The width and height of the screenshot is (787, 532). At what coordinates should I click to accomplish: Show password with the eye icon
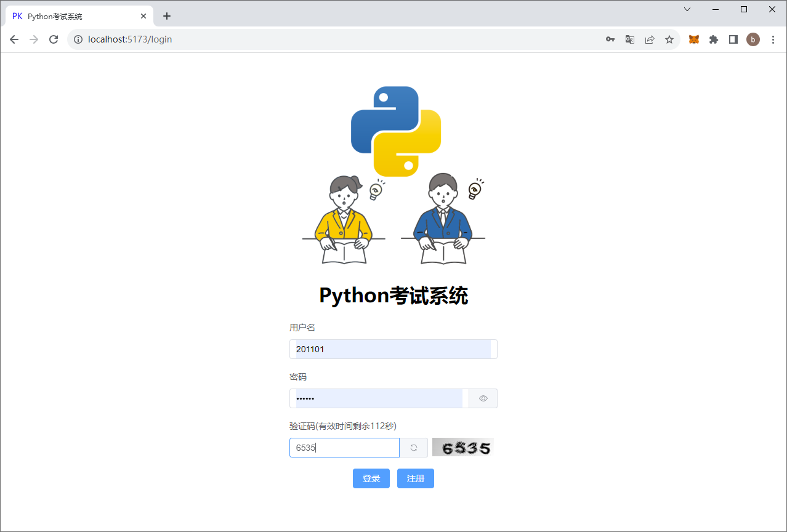click(x=483, y=398)
